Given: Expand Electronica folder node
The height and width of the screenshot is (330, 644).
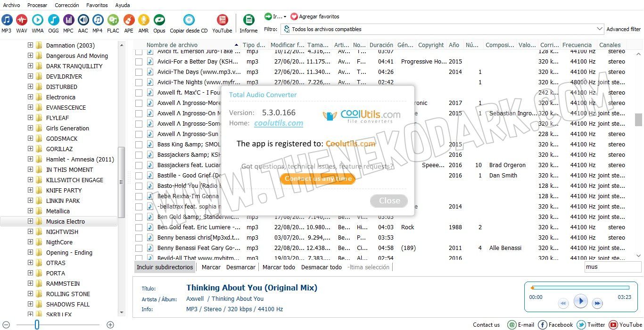Looking at the screenshot, I should click(x=31, y=97).
